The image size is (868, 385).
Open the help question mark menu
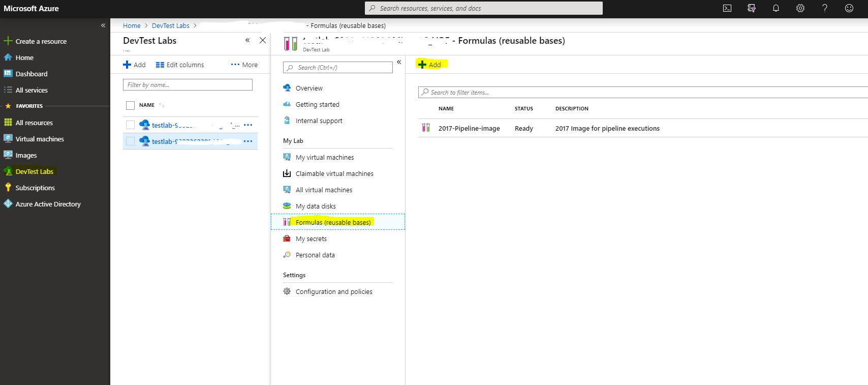825,8
